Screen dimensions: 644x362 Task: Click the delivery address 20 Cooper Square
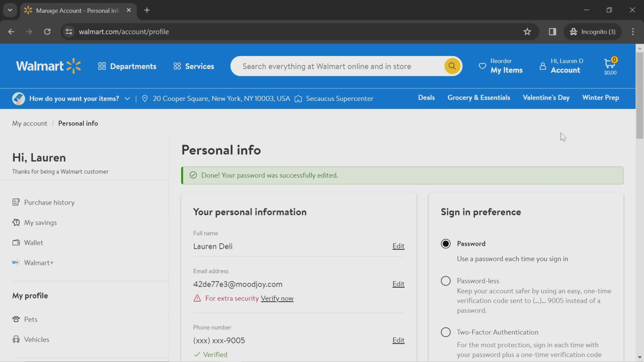point(222,98)
